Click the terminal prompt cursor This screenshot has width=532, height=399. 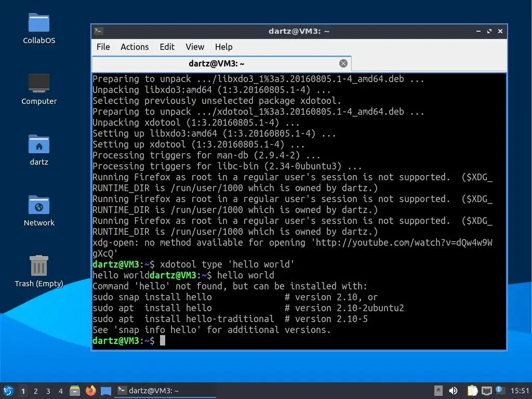pos(163,340)
